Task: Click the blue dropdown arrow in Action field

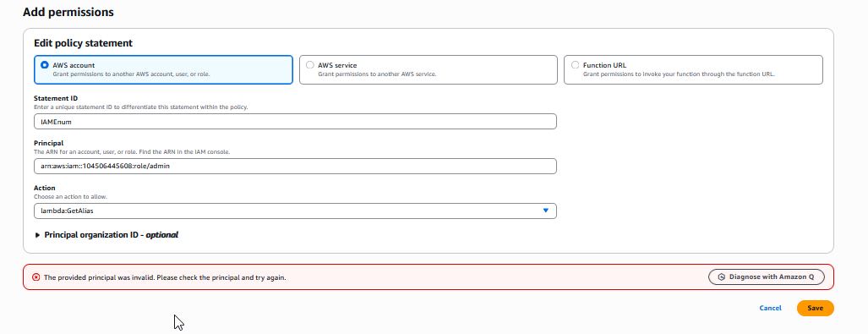Action: (x=545, y=211)
